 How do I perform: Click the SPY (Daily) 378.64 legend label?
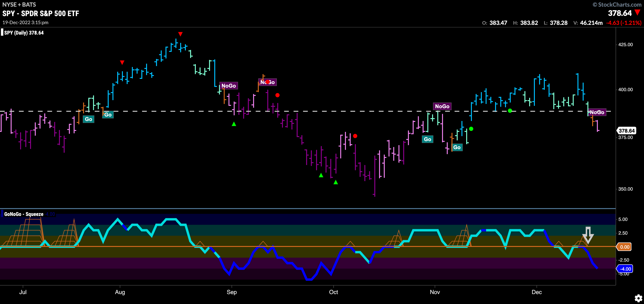point(24,33)
